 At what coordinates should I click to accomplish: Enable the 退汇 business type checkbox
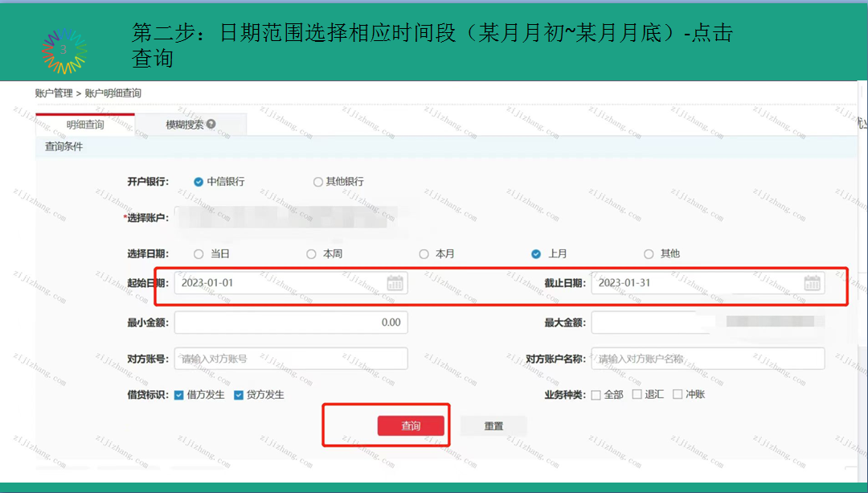pyautogui.click(x=637, y=395)
